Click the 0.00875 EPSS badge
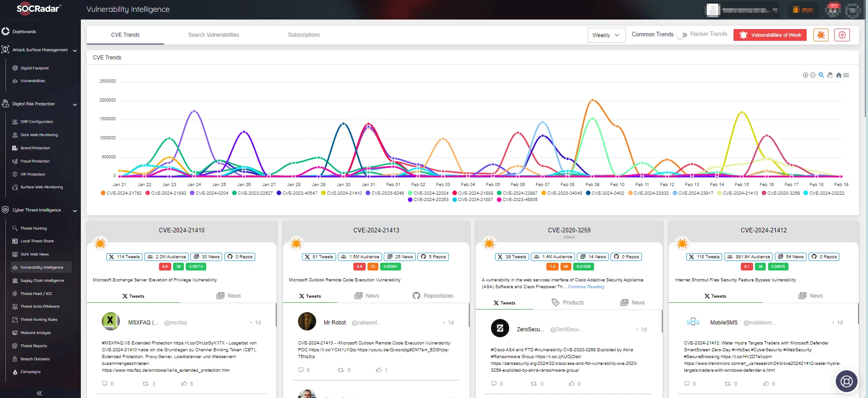The width and height of the screenshot is (868, 398). [x=778, y=266]
